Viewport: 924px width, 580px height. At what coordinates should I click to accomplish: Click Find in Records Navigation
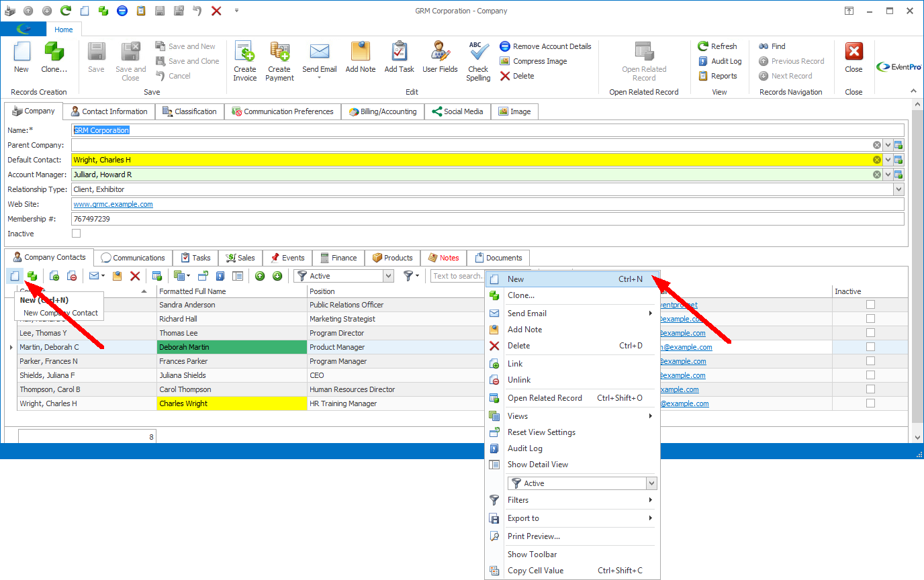pos(772,46)
